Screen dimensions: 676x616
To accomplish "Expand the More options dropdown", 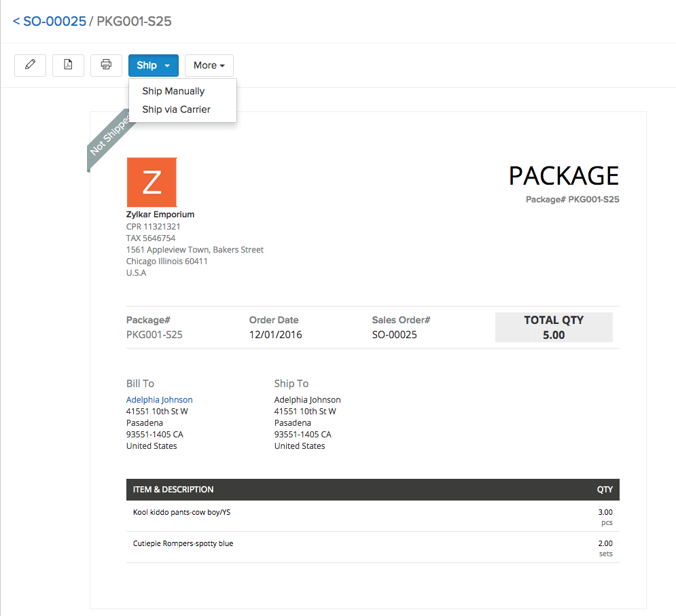I will [209, 65].
